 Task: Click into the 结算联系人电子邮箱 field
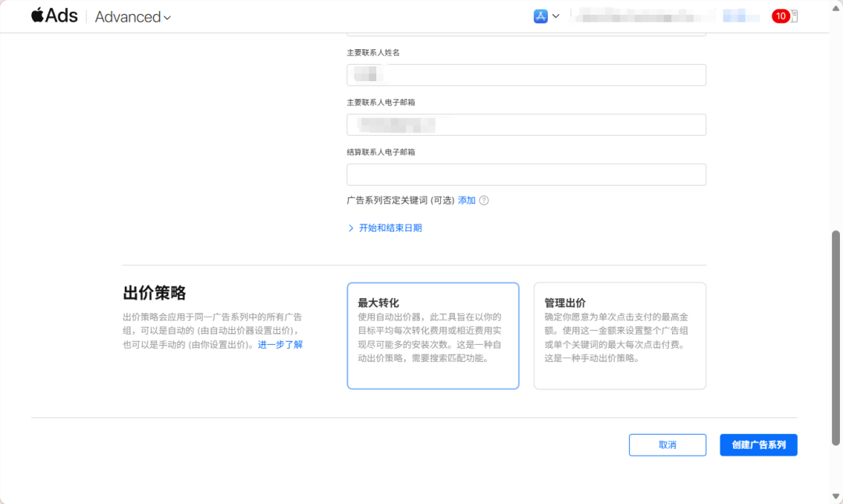[x=526, y=175]
